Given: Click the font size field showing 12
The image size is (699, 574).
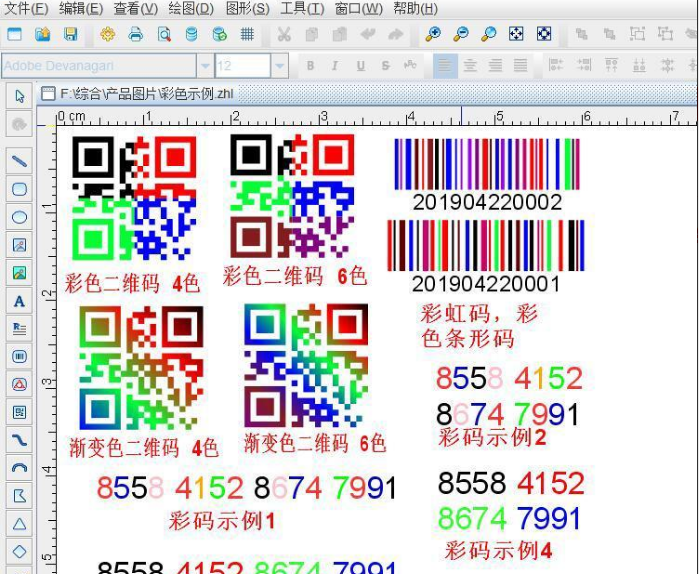Looking at the screenshot, I should tap(241, 66).
